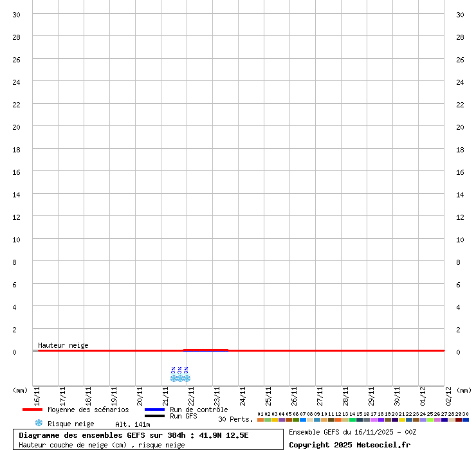
Task: Select perturbation 01 orange color swatch
Action: click(x=261, y=420)
